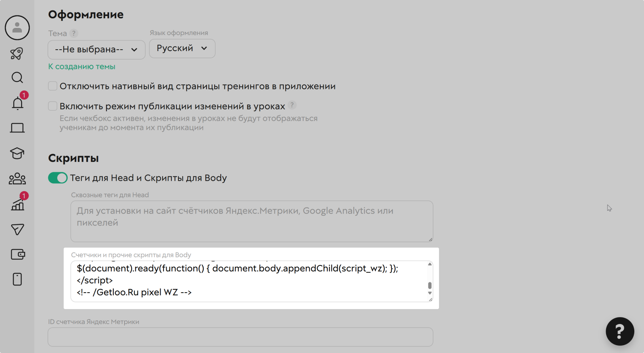This screenshot has width=644, height=353.
Task: Click the Body textarea scrollbar thumb
Action: click(x=430, y=285)
